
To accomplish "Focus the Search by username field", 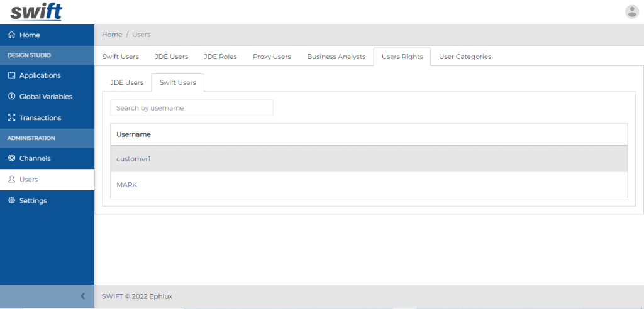I will point(191,108).
